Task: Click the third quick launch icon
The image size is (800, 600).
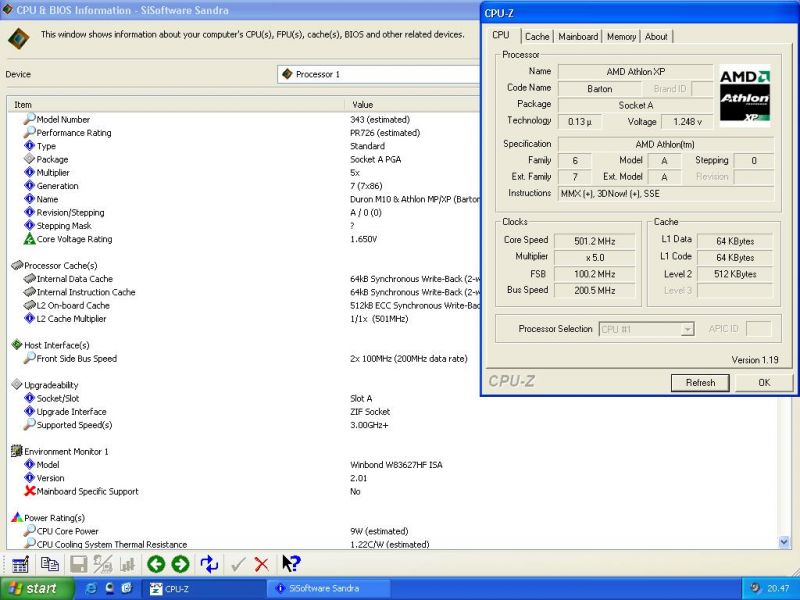Action: point(127,588)
